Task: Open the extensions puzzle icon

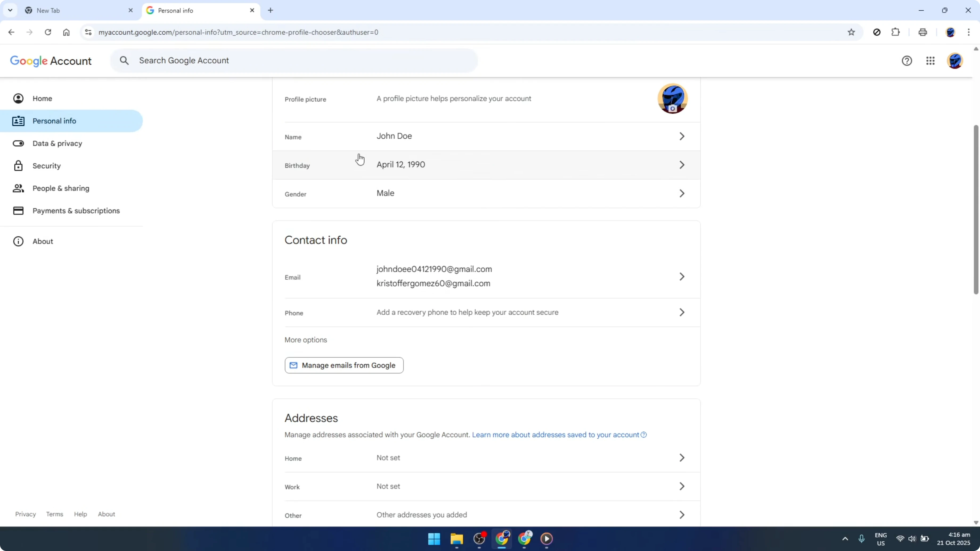Action: pos(896,32)
